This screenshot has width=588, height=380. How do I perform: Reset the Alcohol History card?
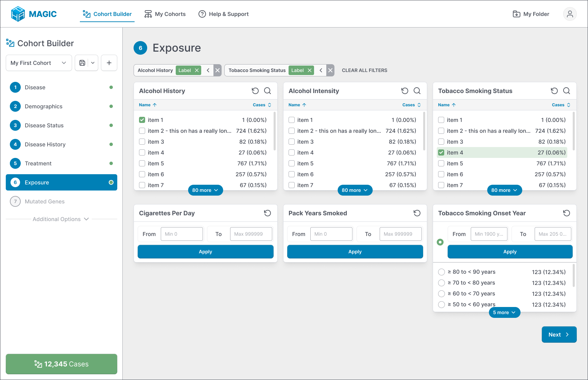click(x=255, y=91)
